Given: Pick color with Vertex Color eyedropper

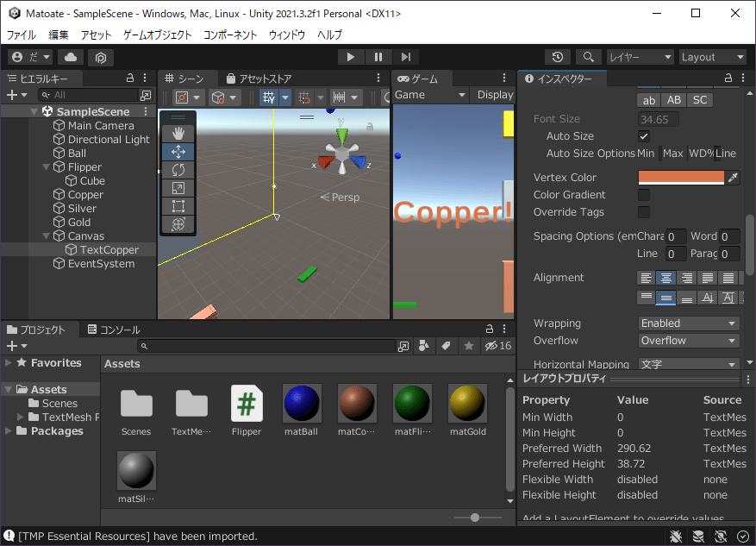Looking at the screenshot, I should coord(733,178).
